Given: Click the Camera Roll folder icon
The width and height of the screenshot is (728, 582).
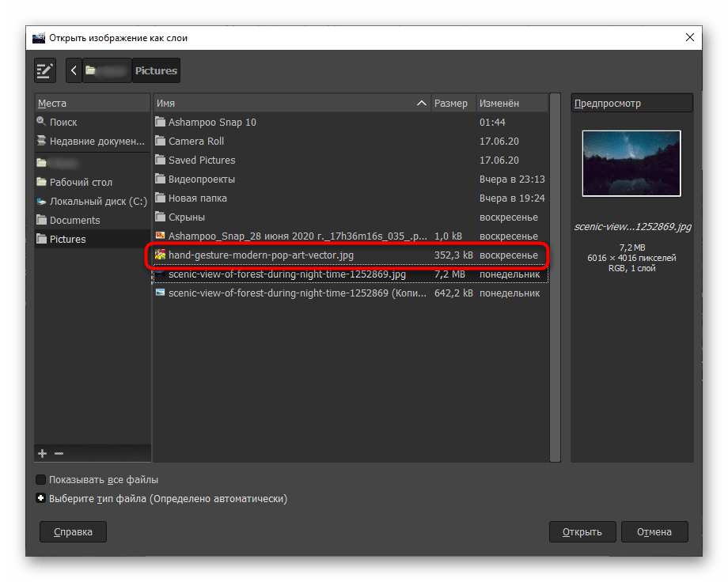Looking at the screenshot, I should [x=160, y=141].
